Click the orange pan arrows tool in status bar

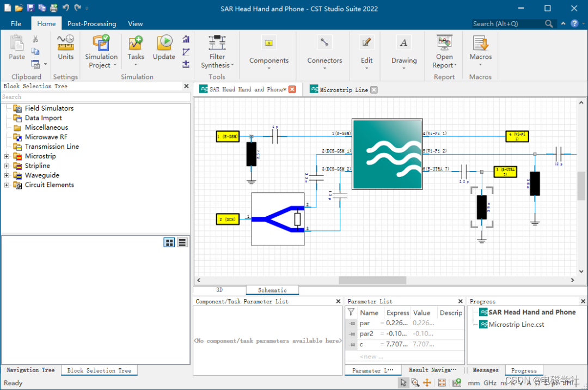[427, 382]
